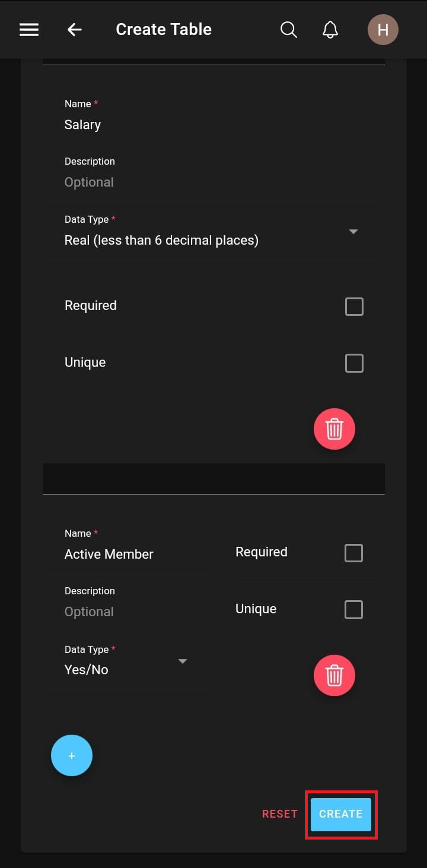Edit the Active Member name field
This screenshot has height=868, width=427.
(128, 554)
